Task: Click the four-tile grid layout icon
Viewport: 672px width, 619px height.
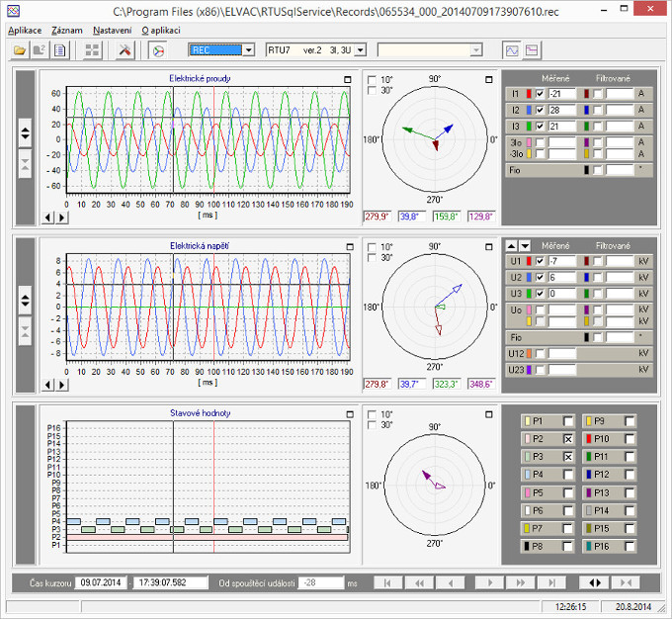Action: coord(92,50)
